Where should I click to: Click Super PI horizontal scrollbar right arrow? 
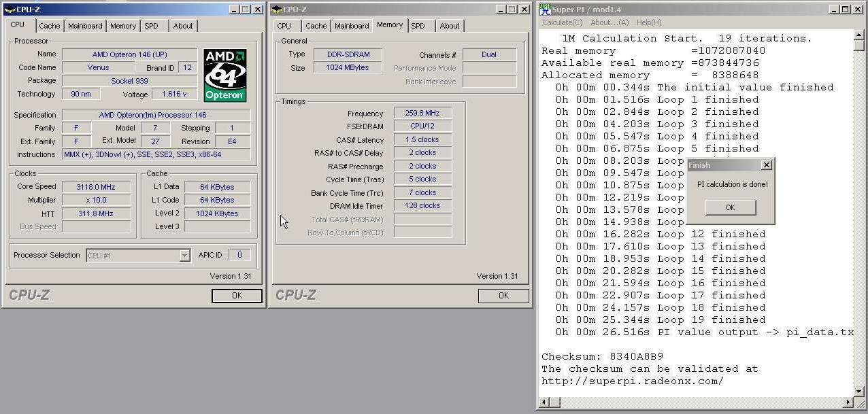848,402
